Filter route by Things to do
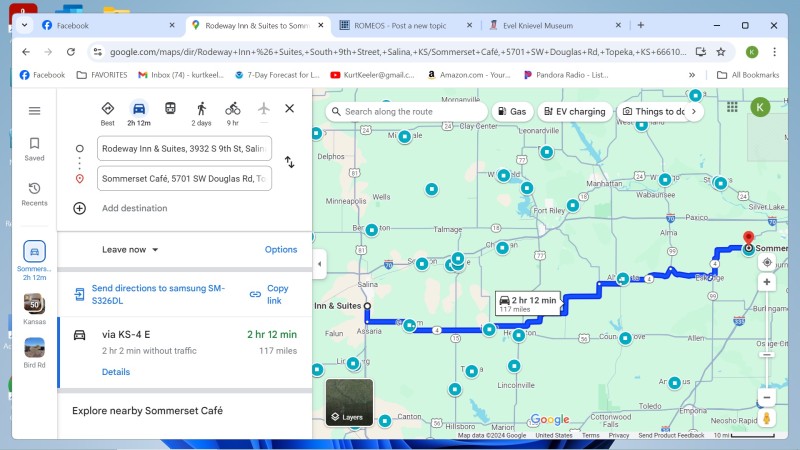 pyautogui.click(x=653, y=111)
